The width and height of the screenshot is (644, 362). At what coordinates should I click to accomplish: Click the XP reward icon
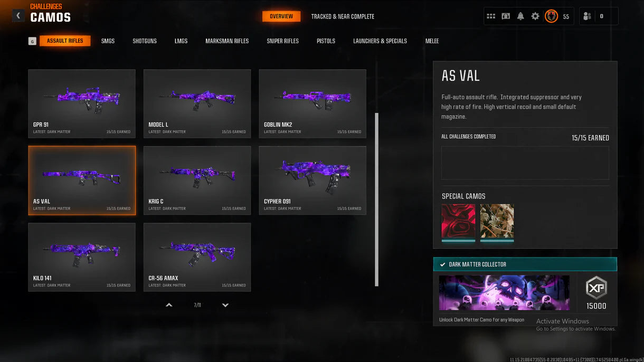click(x=596, y=288)
